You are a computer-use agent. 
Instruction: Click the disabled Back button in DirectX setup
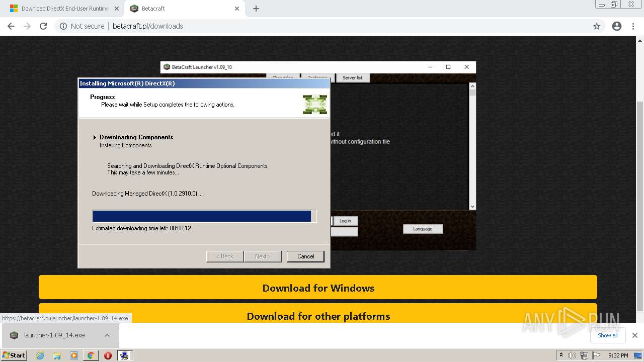coord(225,256)
